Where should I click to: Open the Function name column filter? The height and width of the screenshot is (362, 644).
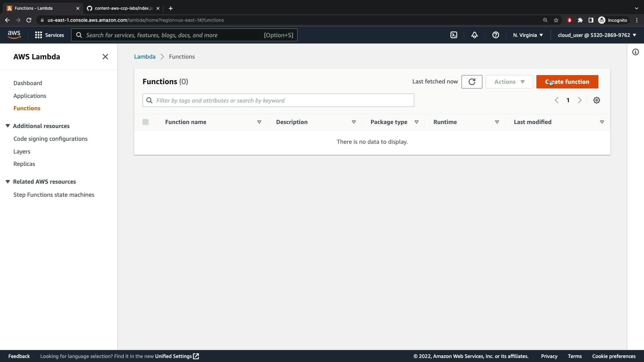(x=259, y=122)
